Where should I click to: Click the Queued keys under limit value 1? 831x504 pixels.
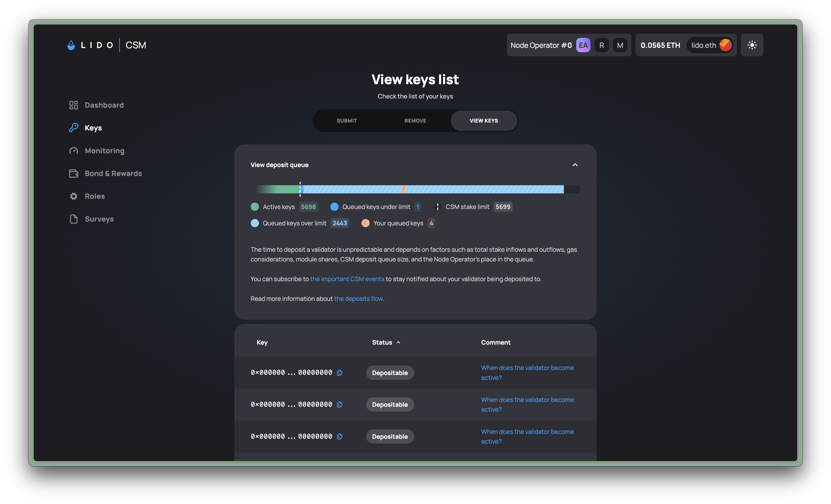[x=418, y=207]
